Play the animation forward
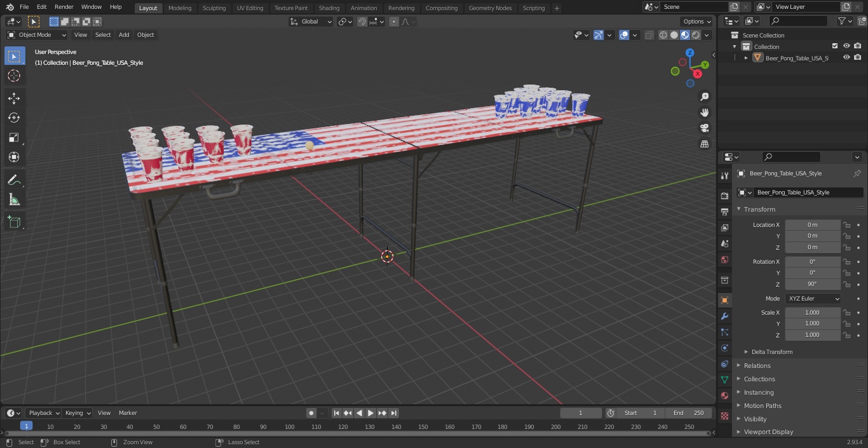This screenshot has width=868, height=448. click(370, 413)
